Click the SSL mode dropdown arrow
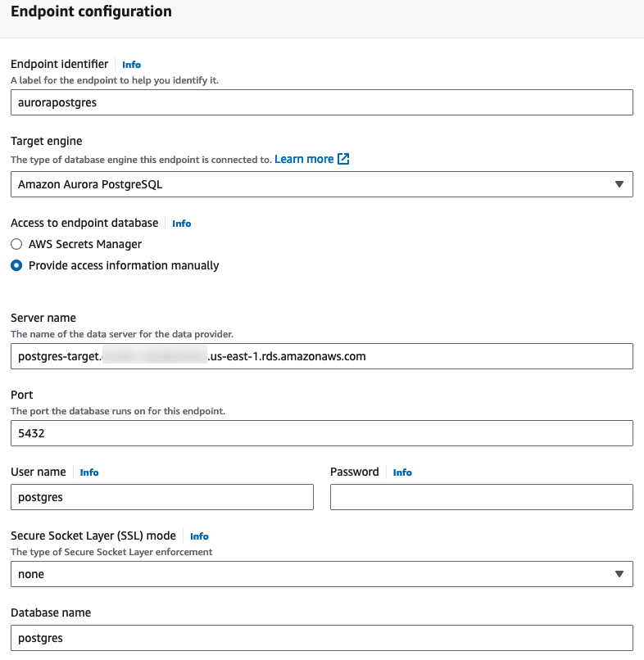Screen dimensions: 644x660 pyautogui.click(x=619, y=574)
